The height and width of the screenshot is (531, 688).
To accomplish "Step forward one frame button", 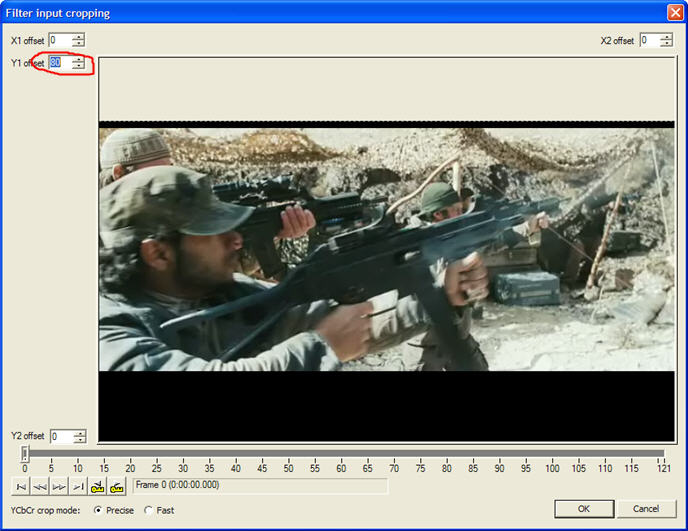I will click(59, 486).
